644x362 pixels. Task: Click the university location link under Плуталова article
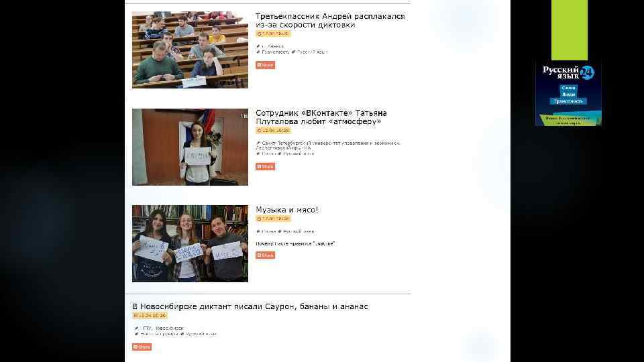pyautogui.click(x=330, y=145)
